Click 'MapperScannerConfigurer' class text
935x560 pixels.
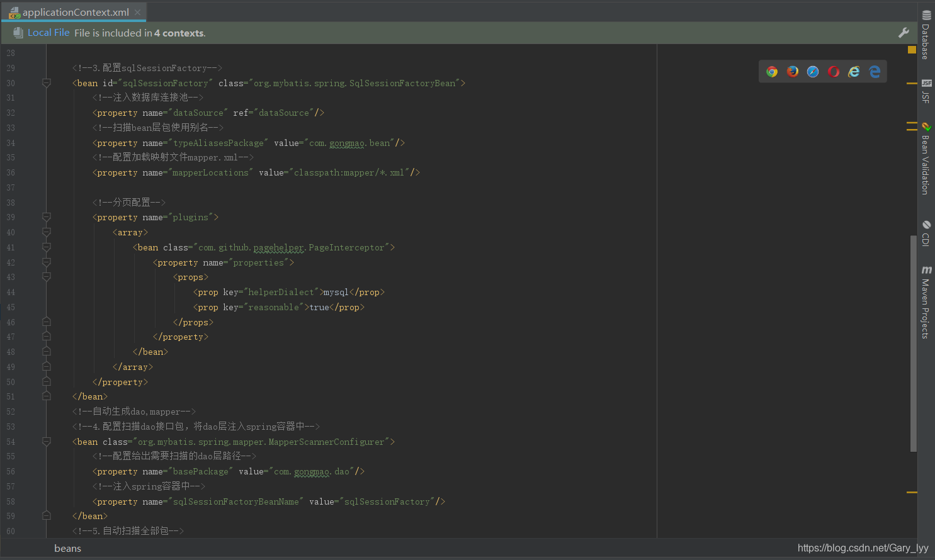326,442
